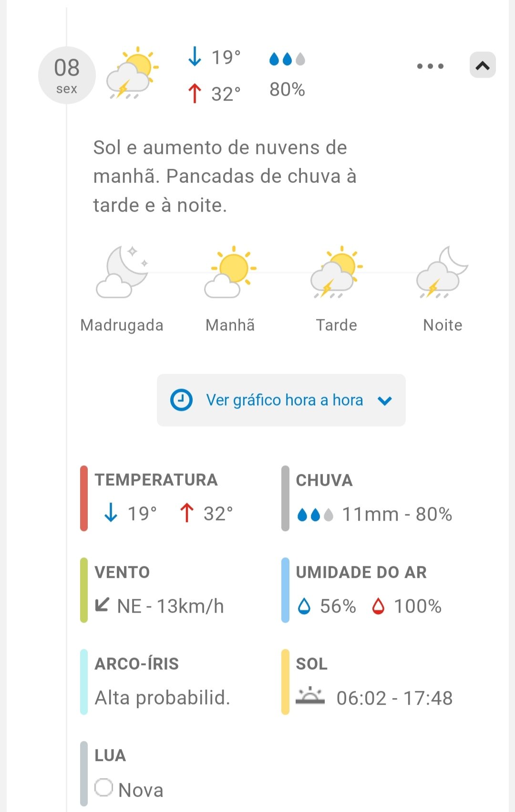
Task: Expand the Ver gráfico hora a hora chevron
Action: pyautogui.click(x=385, y=401)
